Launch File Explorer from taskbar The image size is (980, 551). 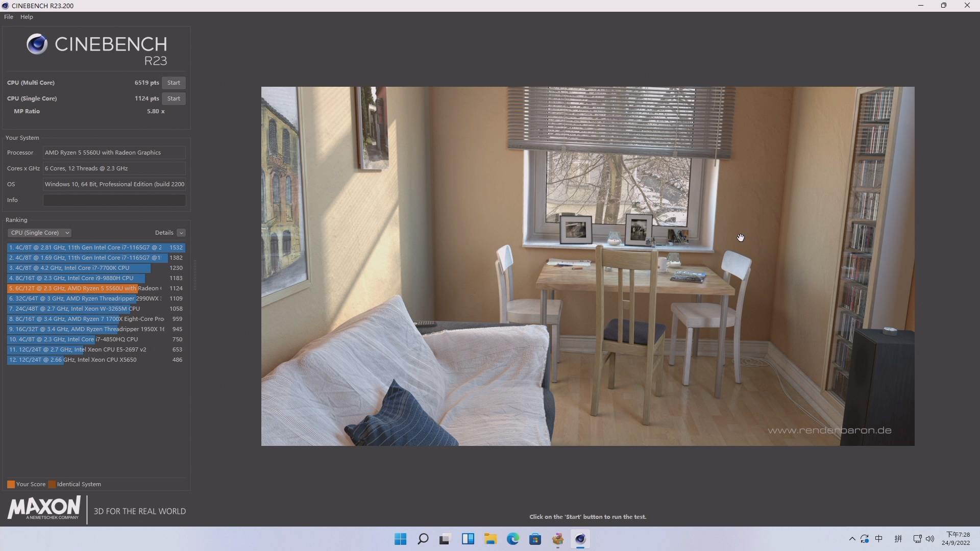coord(491,539)
